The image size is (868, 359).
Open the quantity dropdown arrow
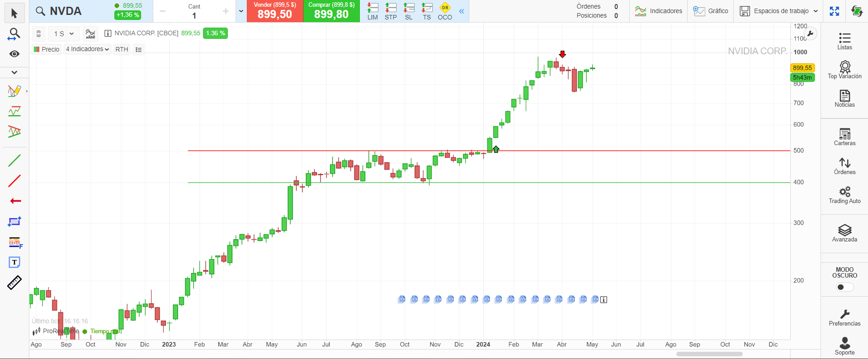241,11
